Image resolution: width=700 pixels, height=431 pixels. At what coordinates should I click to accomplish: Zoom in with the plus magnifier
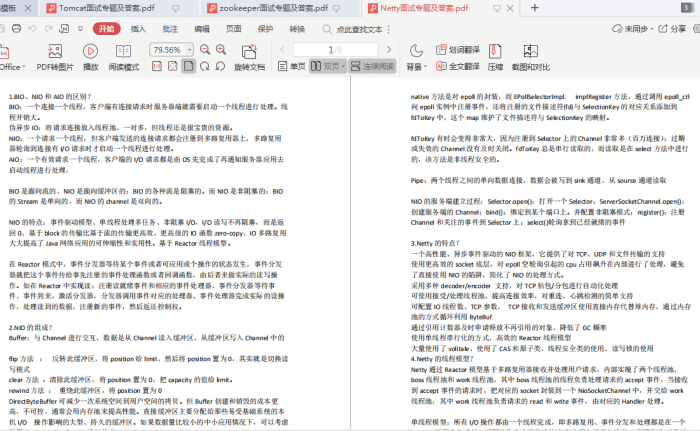(x=221, y=50)
